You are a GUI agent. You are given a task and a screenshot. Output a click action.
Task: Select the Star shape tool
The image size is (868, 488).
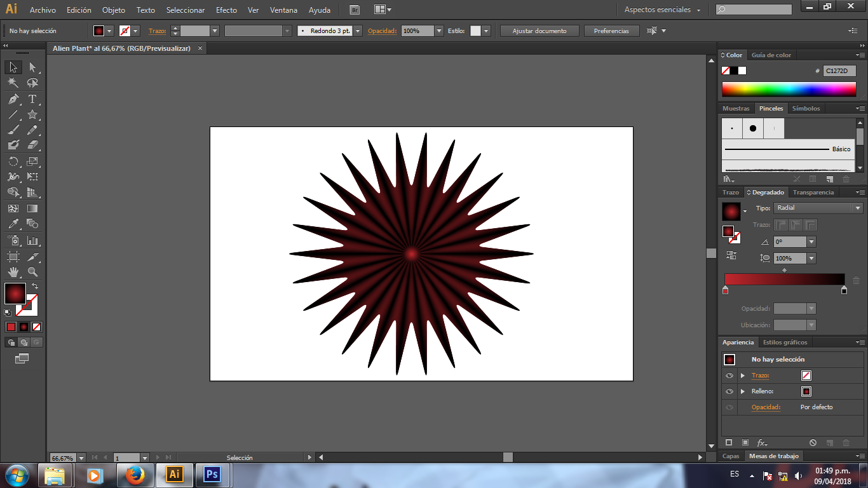coord(32,115)
